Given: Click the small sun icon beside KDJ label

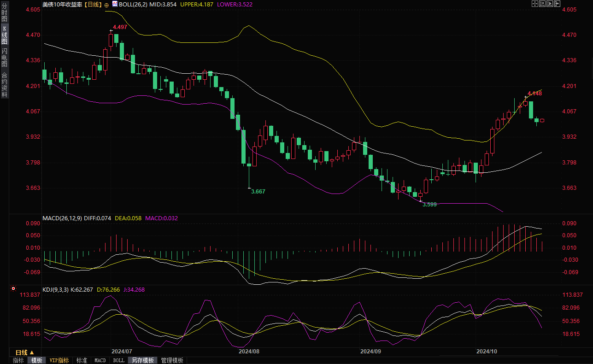Looking at the screenshot, I should pos(13,289).
